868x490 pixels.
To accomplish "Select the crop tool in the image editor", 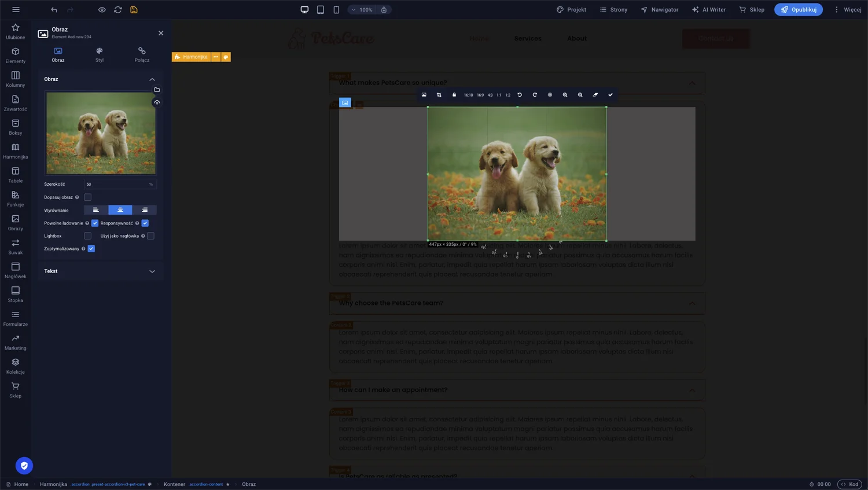I will (x=439, y=95).
